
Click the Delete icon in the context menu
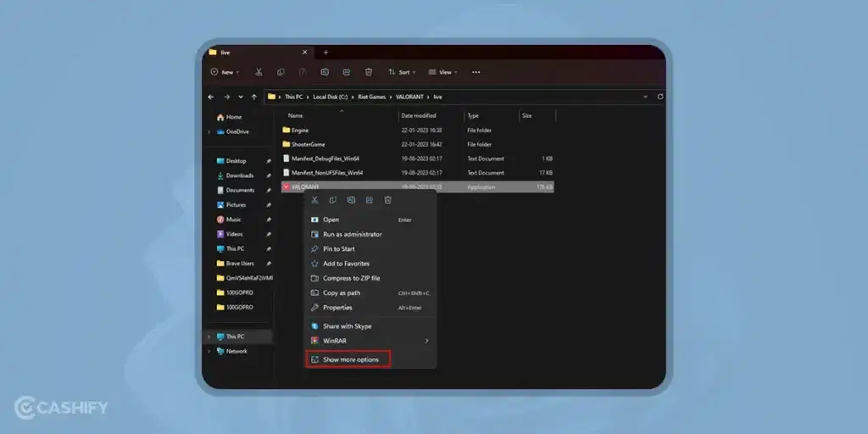click(388, 200)
